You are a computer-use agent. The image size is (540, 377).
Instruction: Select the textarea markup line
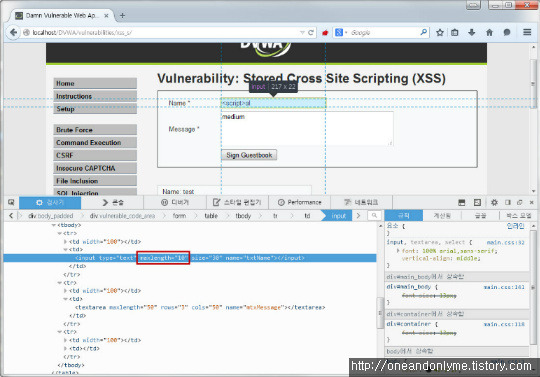coord(200,307)
